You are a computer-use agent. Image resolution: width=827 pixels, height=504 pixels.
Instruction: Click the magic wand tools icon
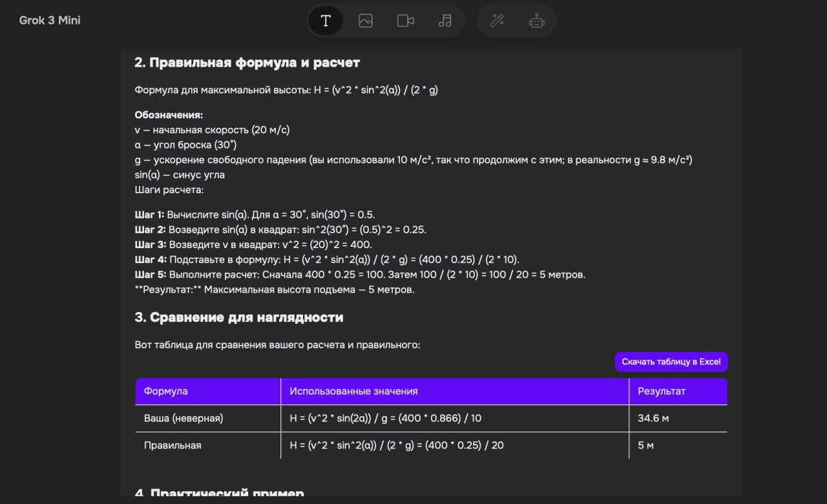pyautogui.click(x=497, y=21)
